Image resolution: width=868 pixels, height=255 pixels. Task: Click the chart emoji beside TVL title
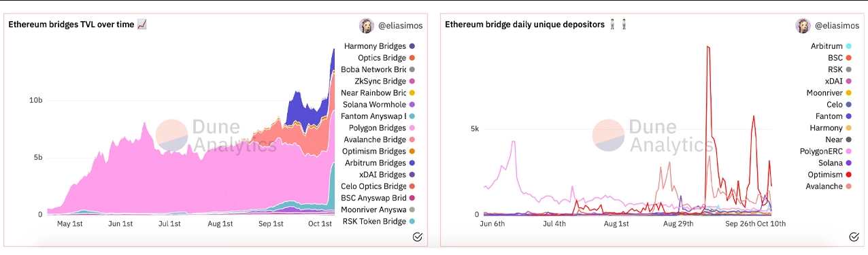pyautogui.click(x=142, y=24)
